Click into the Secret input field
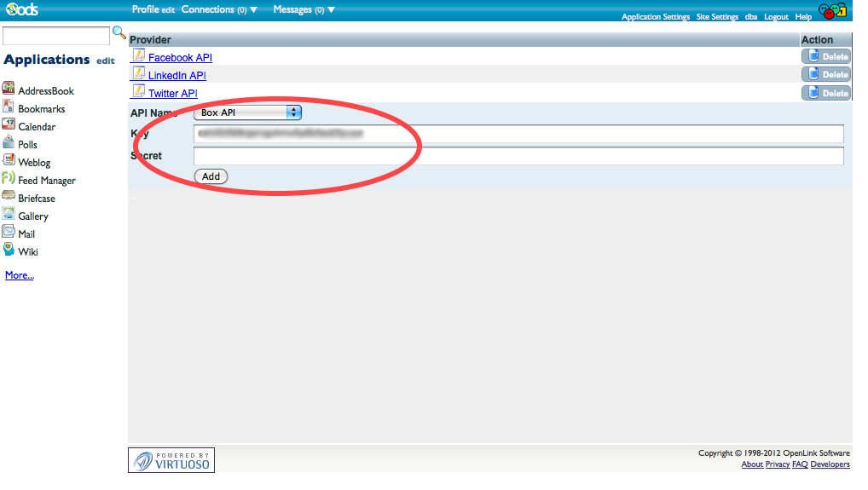The height and width of the screenshot is (490, 868). [518, 156]
